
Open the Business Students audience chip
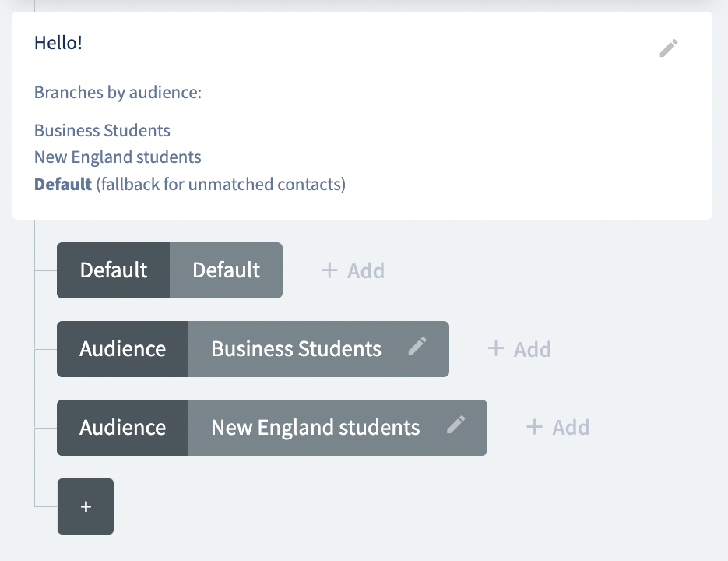pyautogui.click(x=318, y=349)
